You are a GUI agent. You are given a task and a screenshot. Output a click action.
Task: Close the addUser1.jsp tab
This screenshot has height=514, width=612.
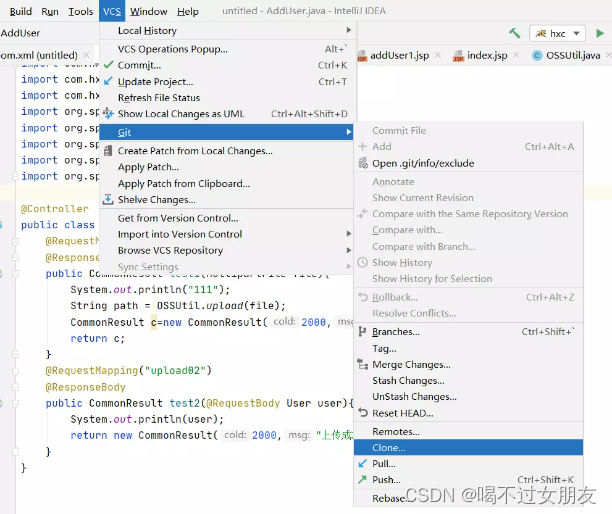pyautogui.click(x=438, y=55)
